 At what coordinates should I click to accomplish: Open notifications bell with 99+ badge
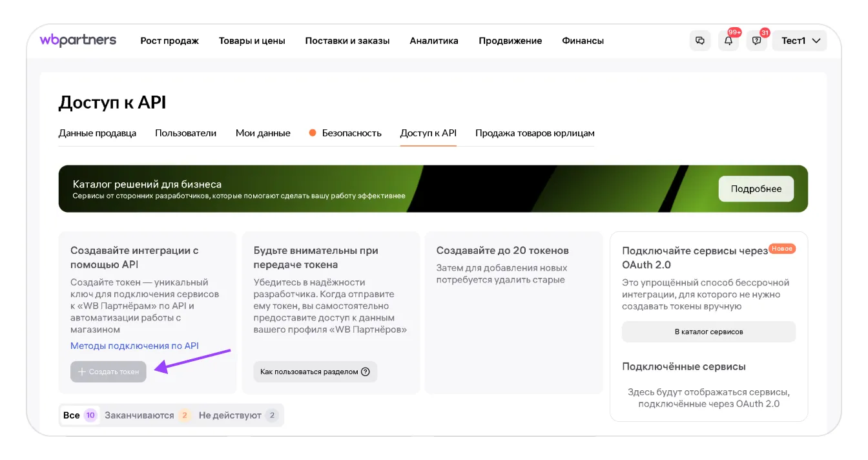coord(728,41)
